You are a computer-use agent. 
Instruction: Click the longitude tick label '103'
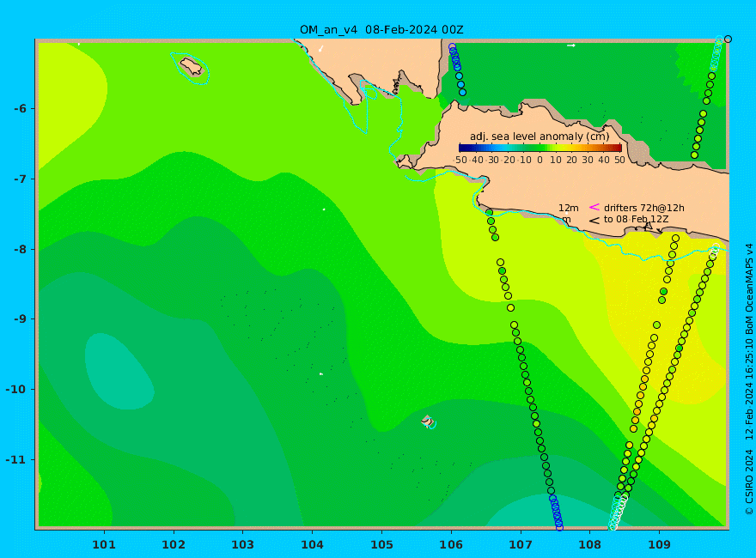point(242,545)
